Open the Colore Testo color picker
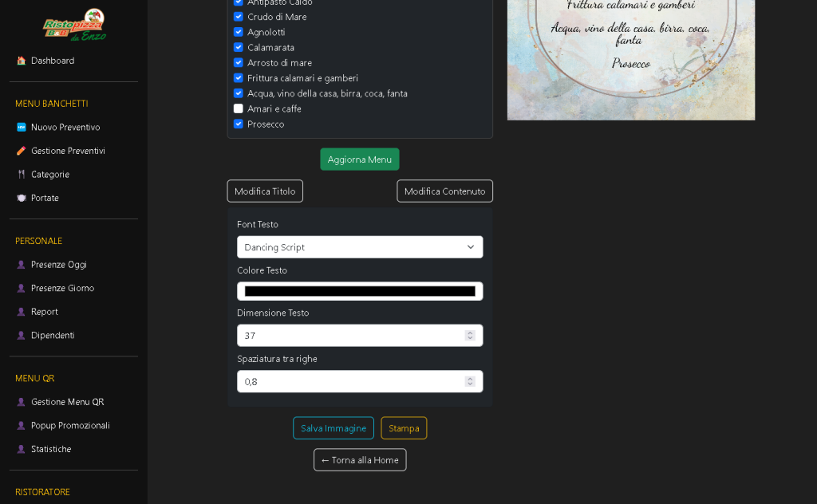817x504 pixels. click(360, 291)
